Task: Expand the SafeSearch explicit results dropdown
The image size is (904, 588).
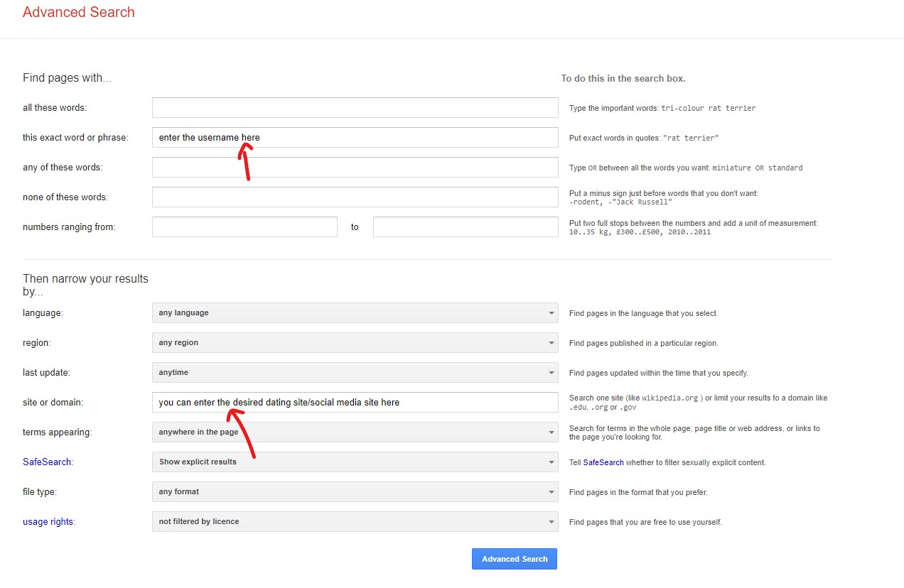Action: coord(355,462)
